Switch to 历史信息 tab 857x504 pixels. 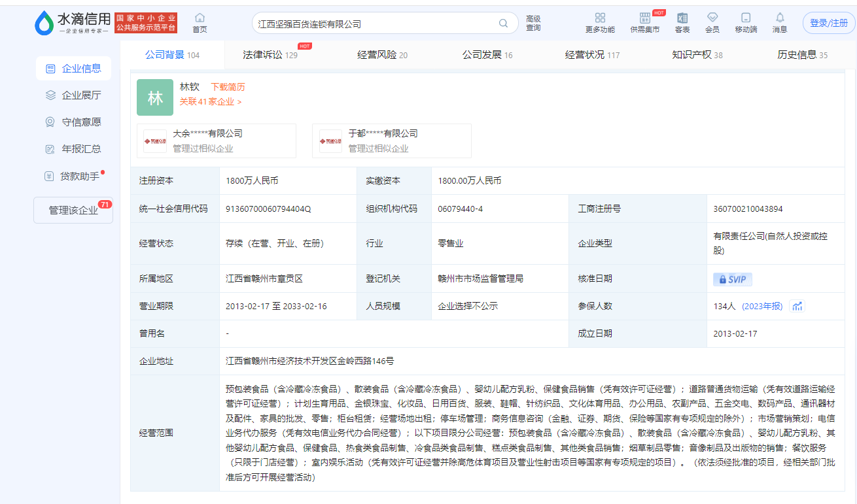[x=802, y=55]
